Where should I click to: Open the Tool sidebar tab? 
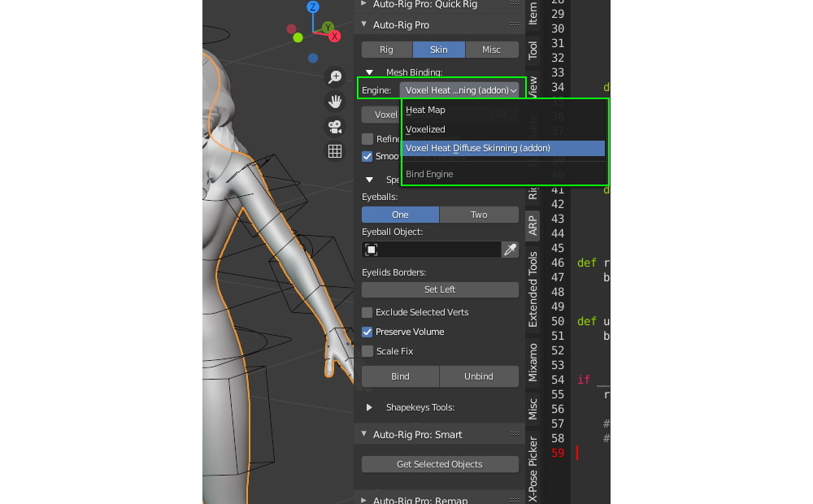533,50
